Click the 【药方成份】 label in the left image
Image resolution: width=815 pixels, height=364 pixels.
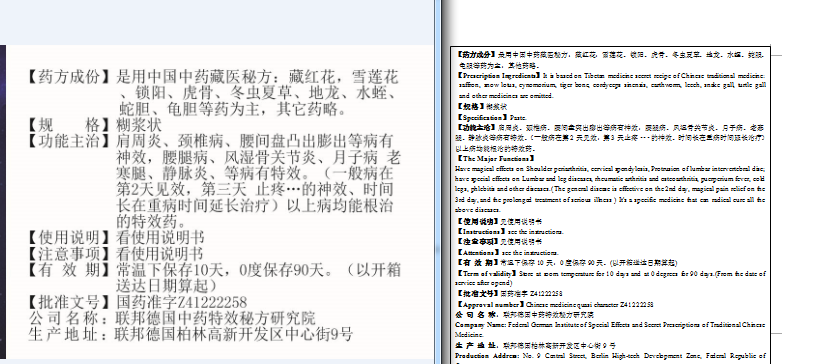tap(70, 77)
